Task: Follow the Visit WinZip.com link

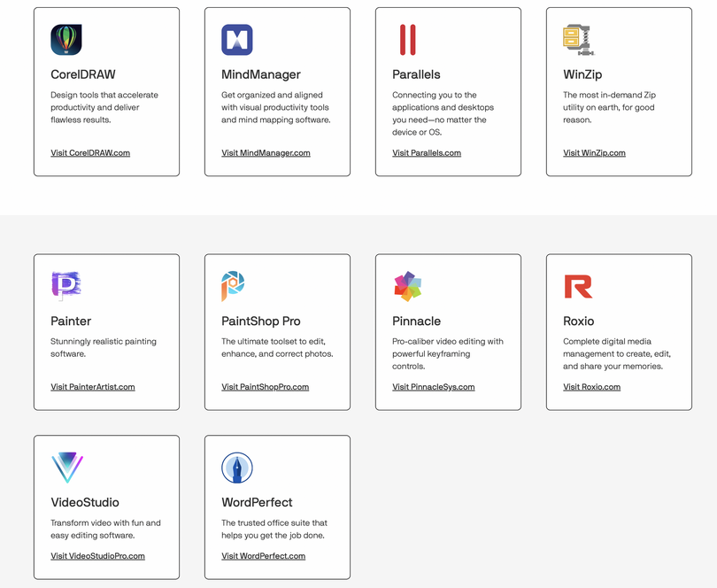Action: click(x=594, y=153)
